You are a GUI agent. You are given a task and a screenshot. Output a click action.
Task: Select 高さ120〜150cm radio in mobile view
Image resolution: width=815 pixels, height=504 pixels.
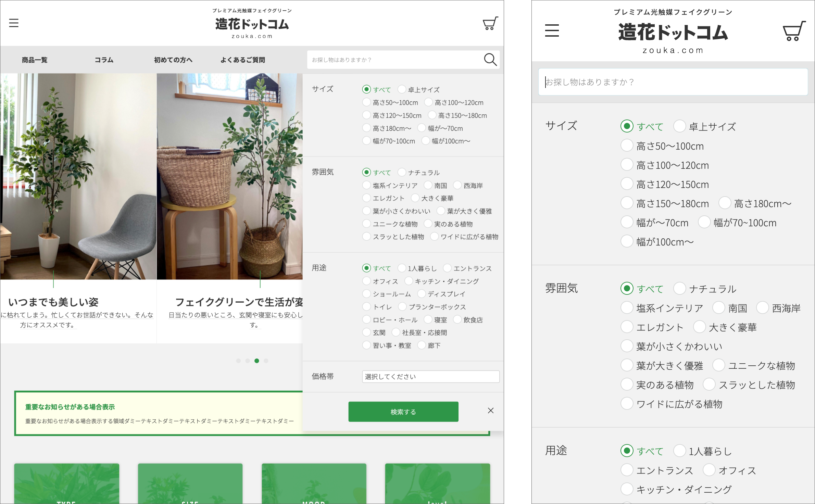(x=627, y=184)
